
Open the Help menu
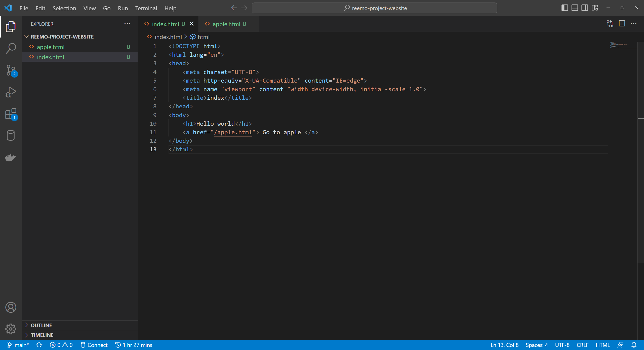click(x=170, y=8)
